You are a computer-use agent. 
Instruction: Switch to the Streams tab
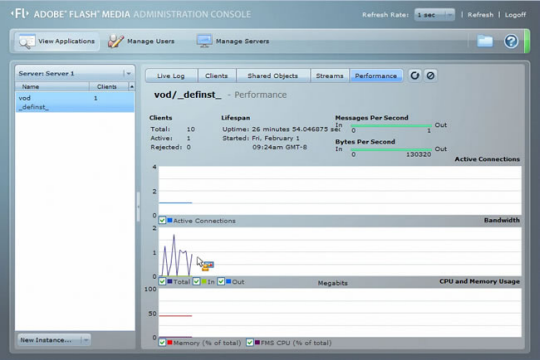[330, 76]
